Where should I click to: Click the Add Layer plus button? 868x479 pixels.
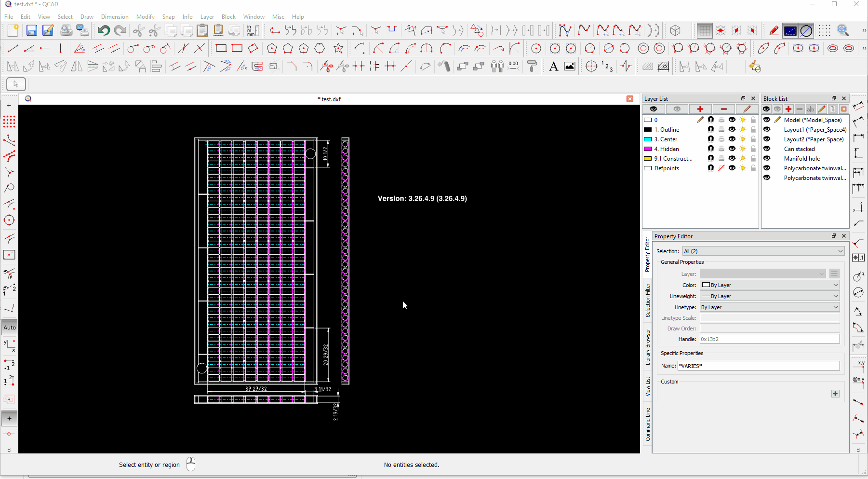(x=700, y=109)
